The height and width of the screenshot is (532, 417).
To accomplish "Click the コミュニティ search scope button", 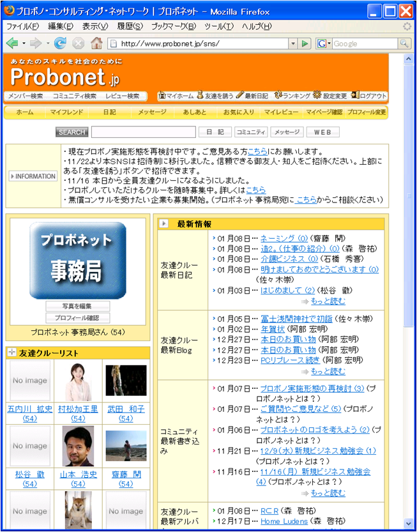I will pos(251,132).
